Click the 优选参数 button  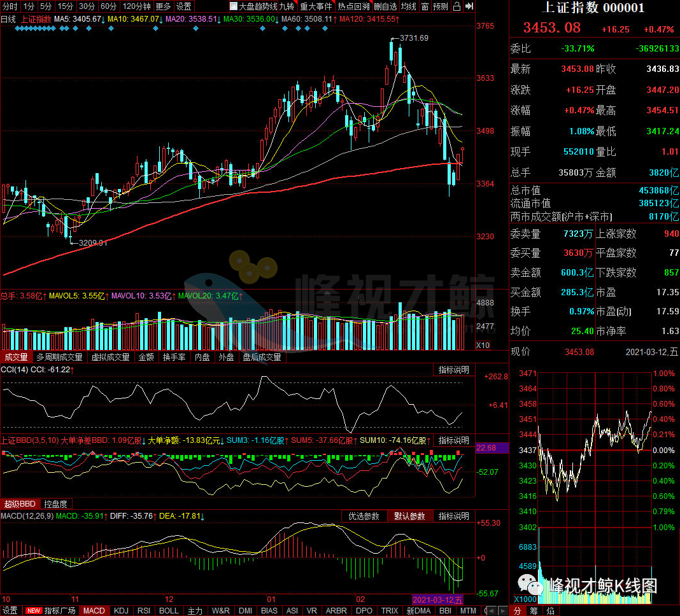(x=364, y=516)
